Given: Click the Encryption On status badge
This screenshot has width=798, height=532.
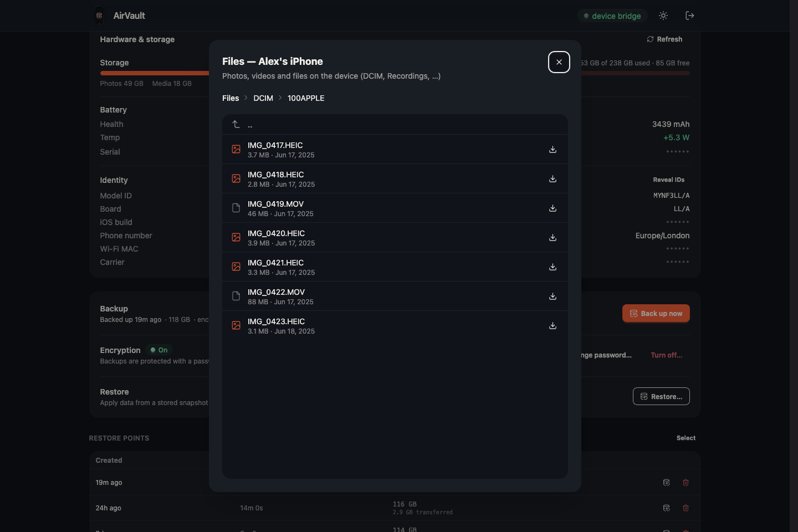Looking at the screenshot, I should 159,350.
